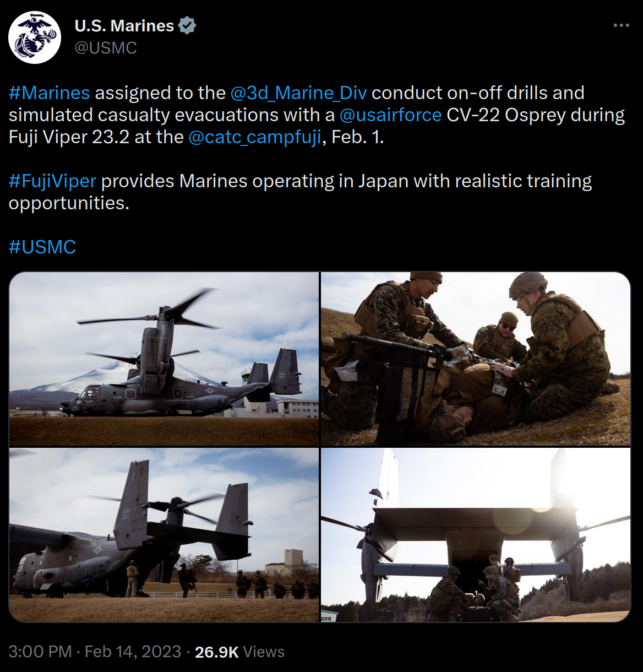Open the @USMC handle link
The height and width of the screenshot is (672, 643).
click(106, 48)
